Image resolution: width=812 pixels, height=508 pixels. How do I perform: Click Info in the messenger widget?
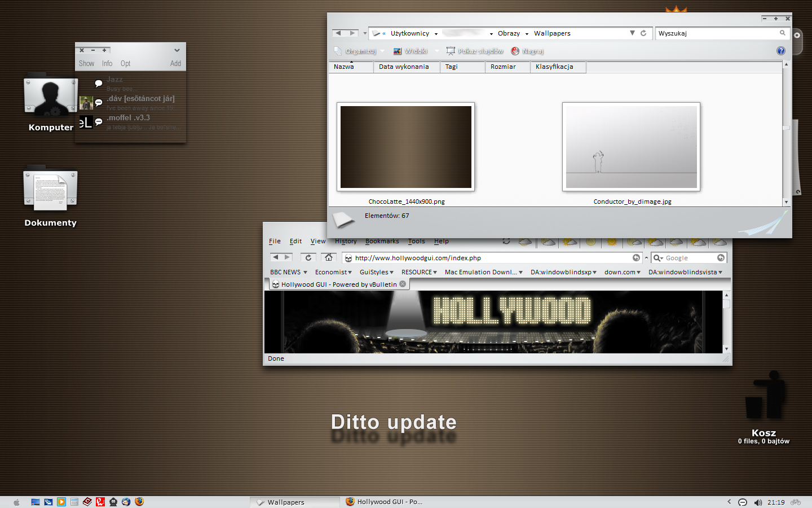point(107,64)
